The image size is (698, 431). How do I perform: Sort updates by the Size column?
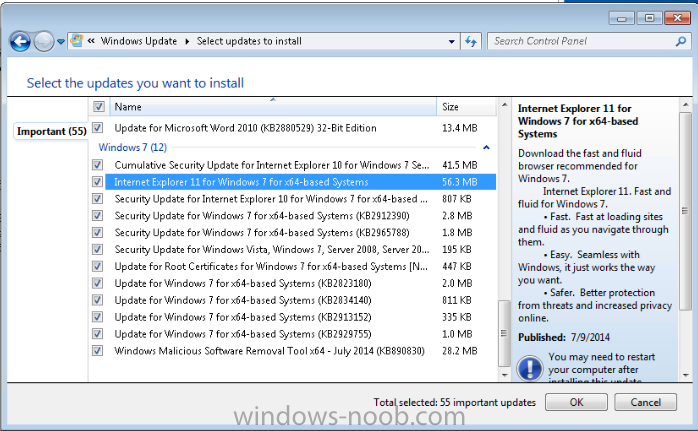pos(466,107)
